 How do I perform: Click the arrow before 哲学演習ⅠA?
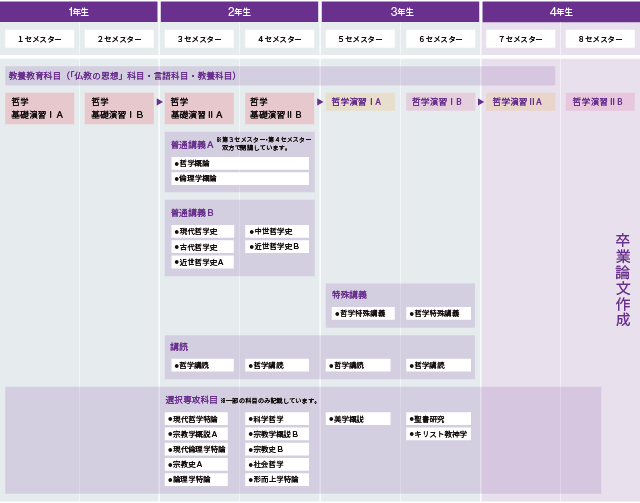[x=320, y=102]
